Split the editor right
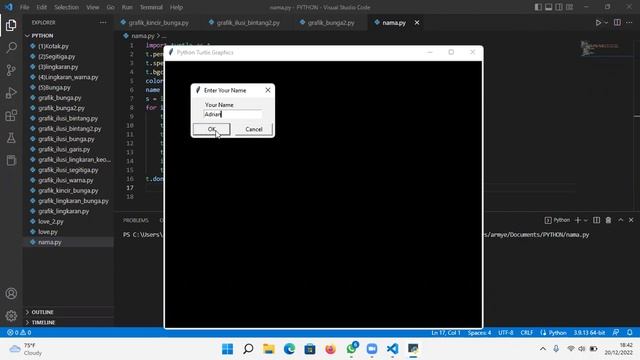 click(x=617, y=23)
